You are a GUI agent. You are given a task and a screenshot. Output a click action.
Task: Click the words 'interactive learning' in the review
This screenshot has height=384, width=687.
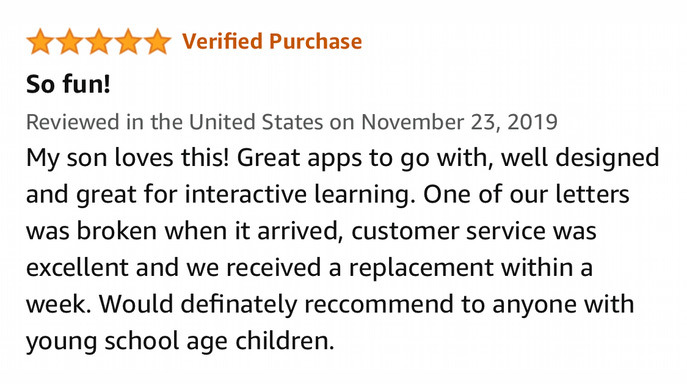[x=299, y=196]
